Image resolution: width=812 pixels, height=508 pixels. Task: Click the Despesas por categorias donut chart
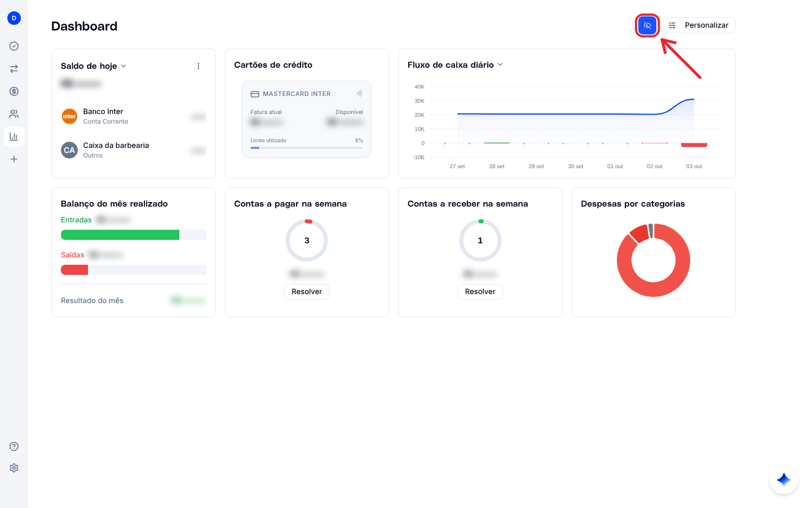(x=654, y=260)
